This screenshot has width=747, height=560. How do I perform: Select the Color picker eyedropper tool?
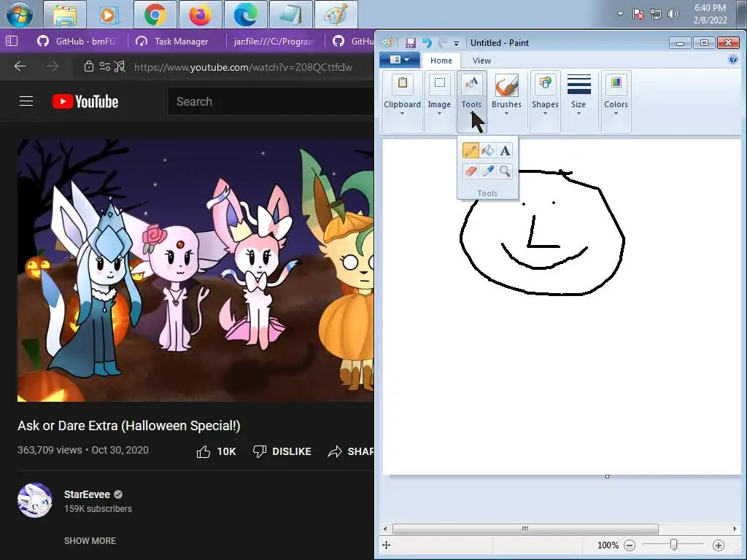click(x=487, y=171)
